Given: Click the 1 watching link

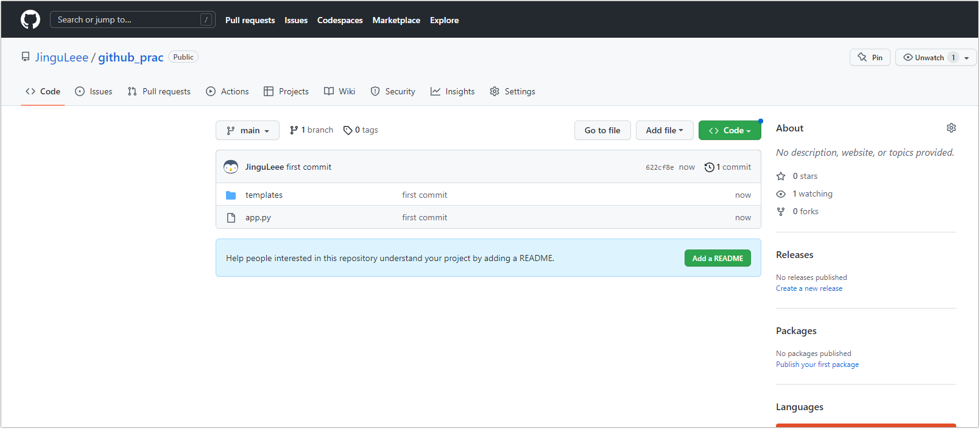Looking at the screenshot, I should pyautogui.click(x=805, y=194).
